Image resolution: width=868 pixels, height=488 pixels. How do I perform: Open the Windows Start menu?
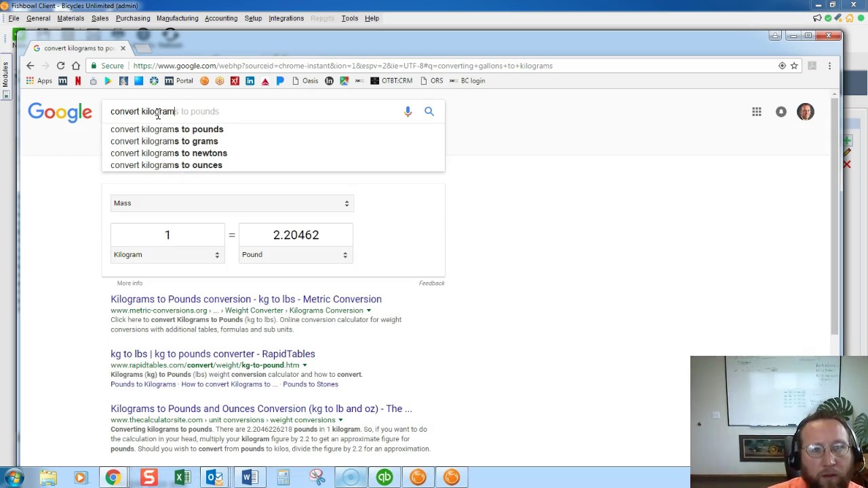(14, 477)
